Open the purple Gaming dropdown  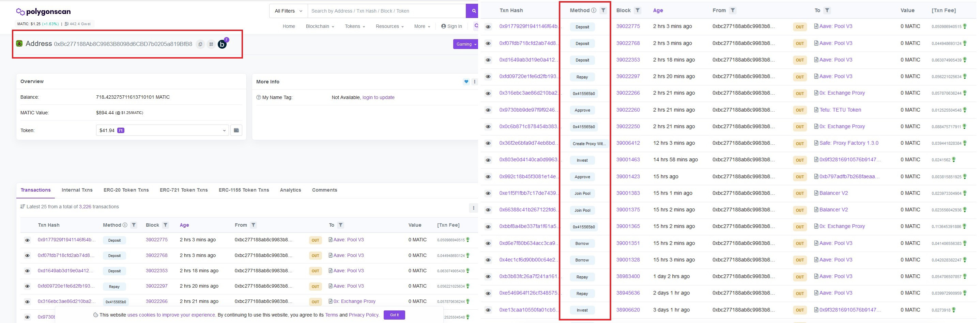pos(466,44)
